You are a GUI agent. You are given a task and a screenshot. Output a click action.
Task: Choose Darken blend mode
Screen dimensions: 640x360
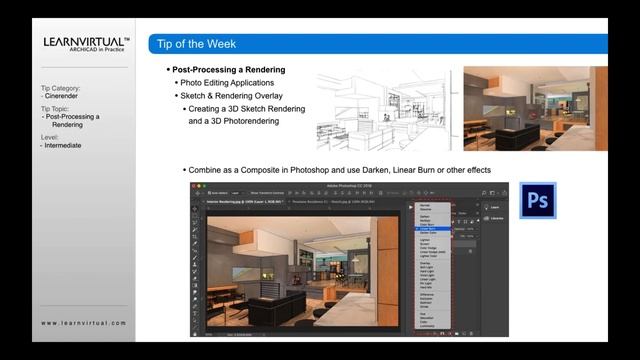tap(424, 216)
